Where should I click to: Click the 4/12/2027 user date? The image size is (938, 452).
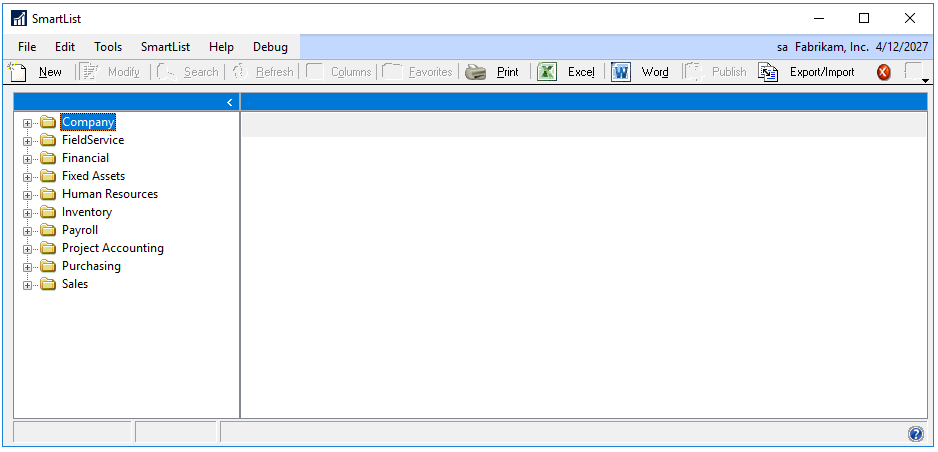(902, 47)
